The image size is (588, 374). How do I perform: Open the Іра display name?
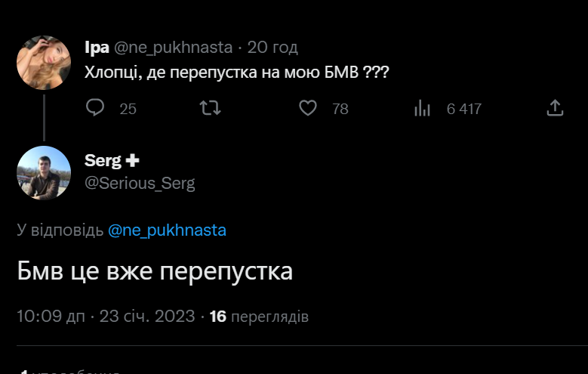click(97, 48)
